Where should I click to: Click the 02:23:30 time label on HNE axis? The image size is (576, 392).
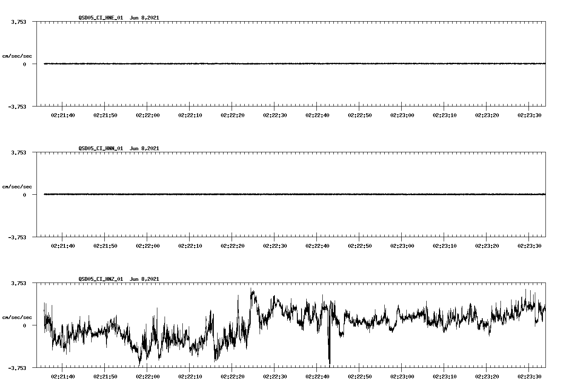[529, 115]
